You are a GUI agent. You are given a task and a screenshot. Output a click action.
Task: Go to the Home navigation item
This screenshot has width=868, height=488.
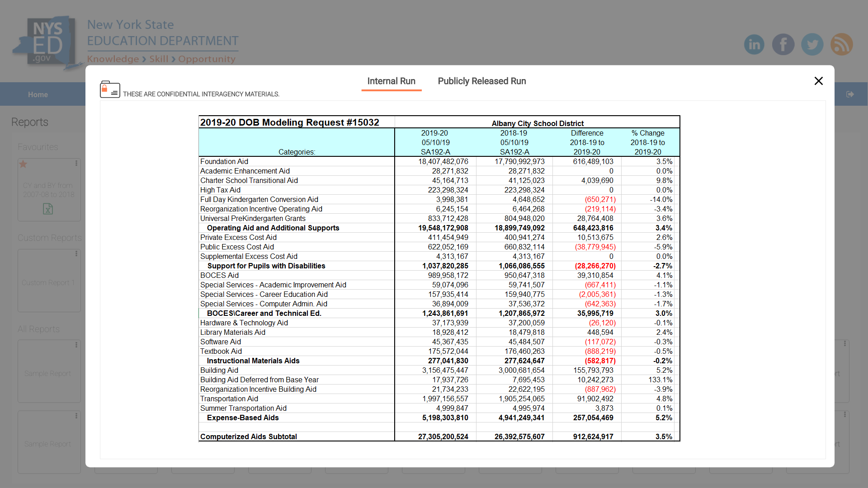coord(38,94)
